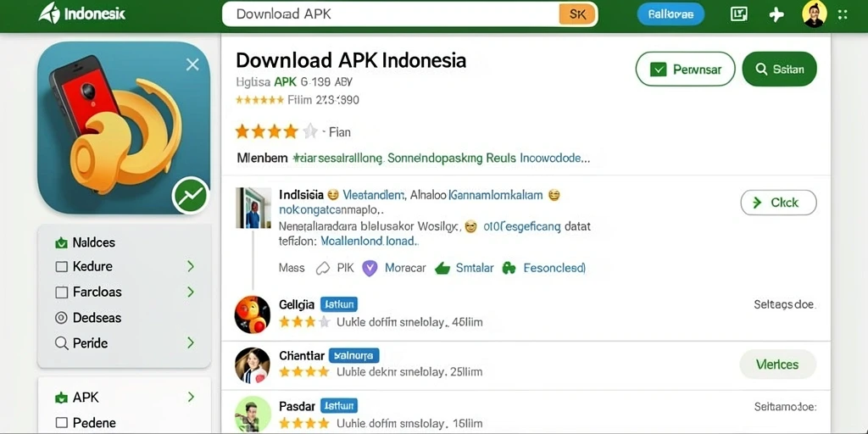The height and width of the screenshot is (434, 868).
Task: Open the user profile avatar
Action: pyautogui.click(x=815, y=14)
